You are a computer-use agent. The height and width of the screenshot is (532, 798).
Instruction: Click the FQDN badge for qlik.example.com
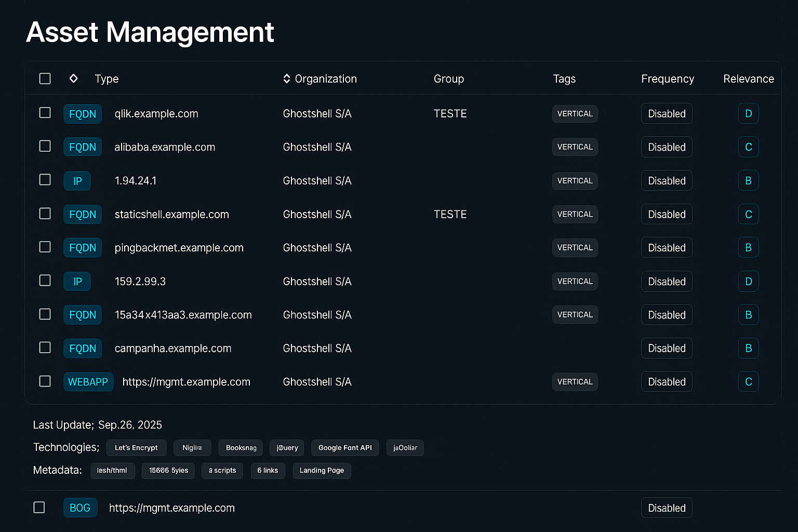click(83, 114)
